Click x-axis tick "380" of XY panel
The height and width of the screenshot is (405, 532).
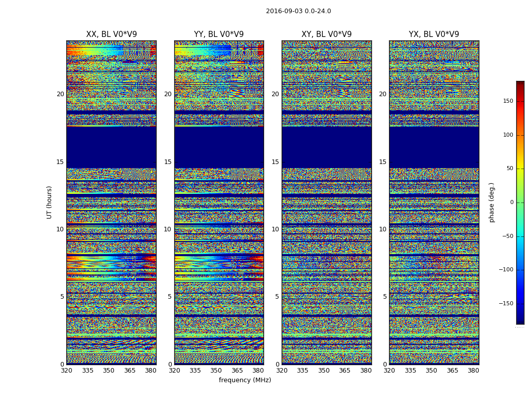click(366, 371)
